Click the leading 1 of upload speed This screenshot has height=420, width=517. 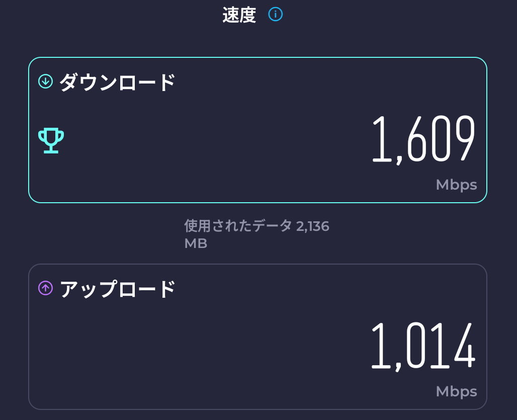coord(381,346)
